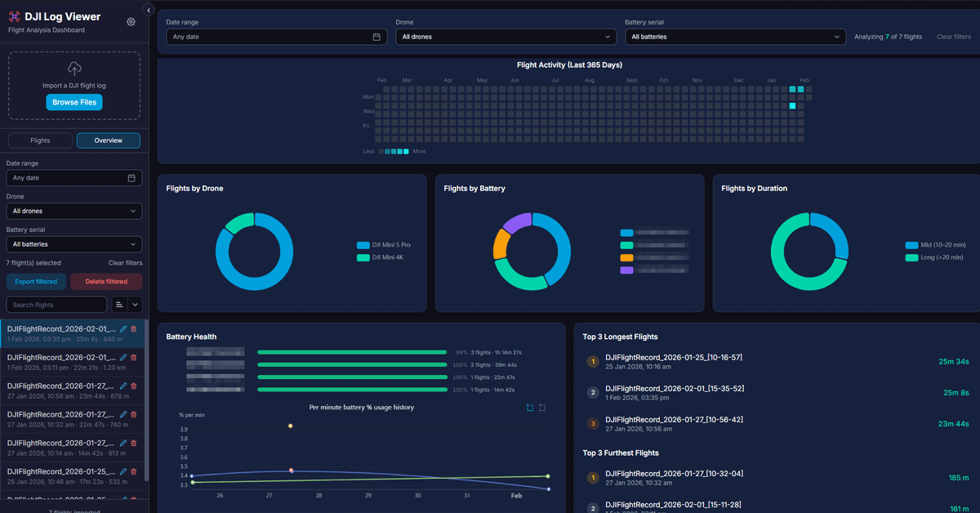Select the Overview tab
Screen dimensions: 980x513
[108, 141]
